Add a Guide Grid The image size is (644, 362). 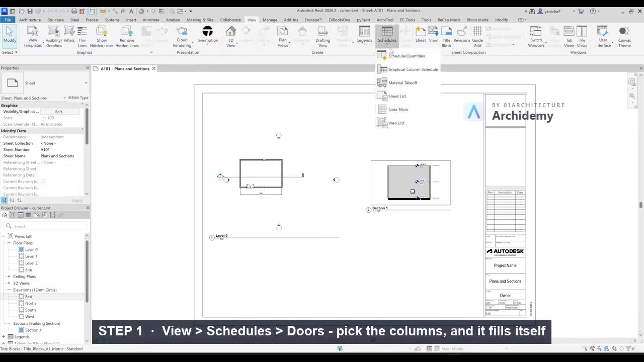click(x=477, y=37)
